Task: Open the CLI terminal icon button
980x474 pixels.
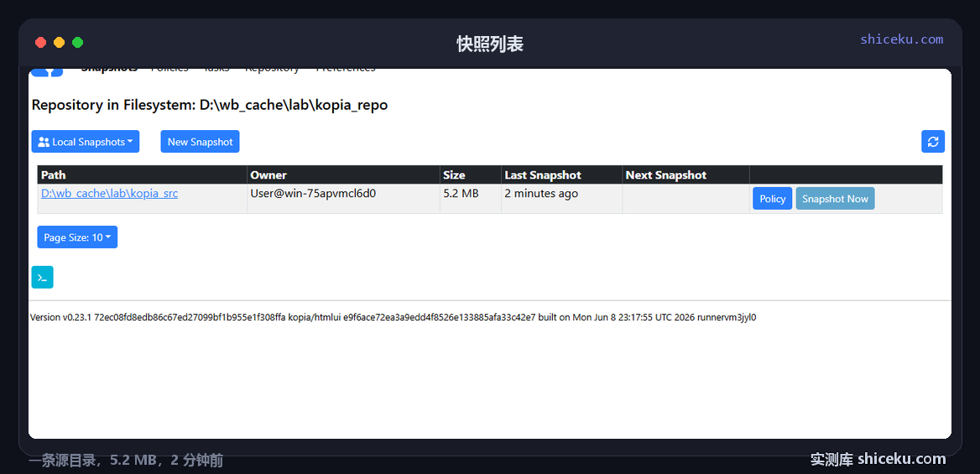Action: [x=43, y=277]
